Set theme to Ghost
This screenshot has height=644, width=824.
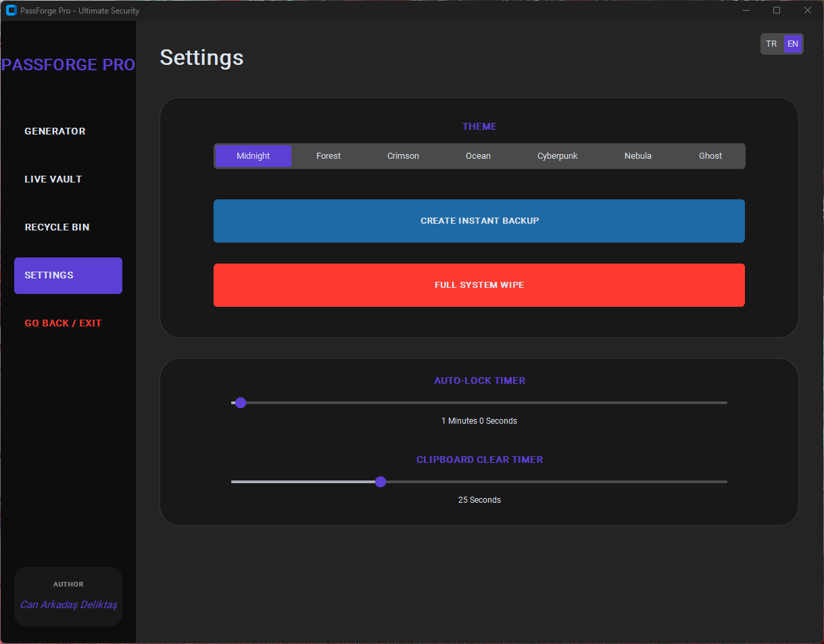(710, 156)
